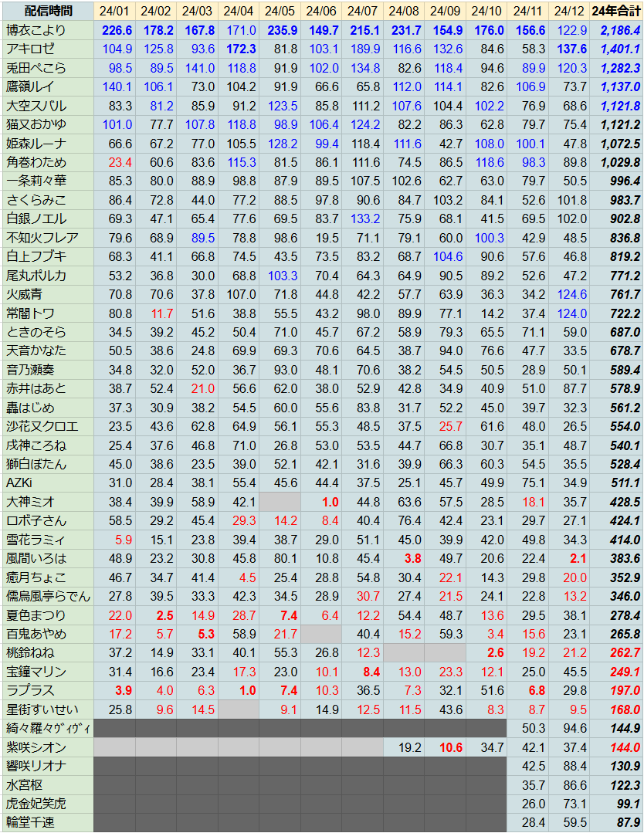This screenshot has width=644, height=833.
Task: Select the 姫森ルーナ row name
Action: [49, 144]
